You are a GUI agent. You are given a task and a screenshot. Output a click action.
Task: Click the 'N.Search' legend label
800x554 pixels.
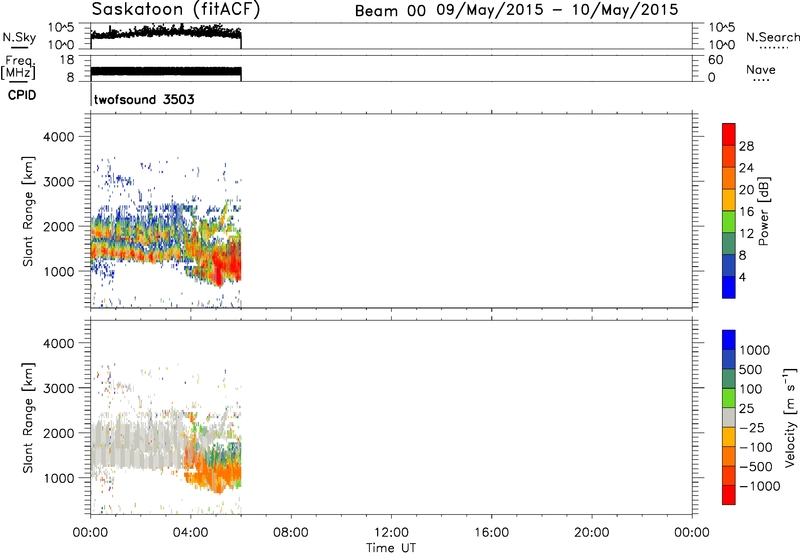coord(772,37)
